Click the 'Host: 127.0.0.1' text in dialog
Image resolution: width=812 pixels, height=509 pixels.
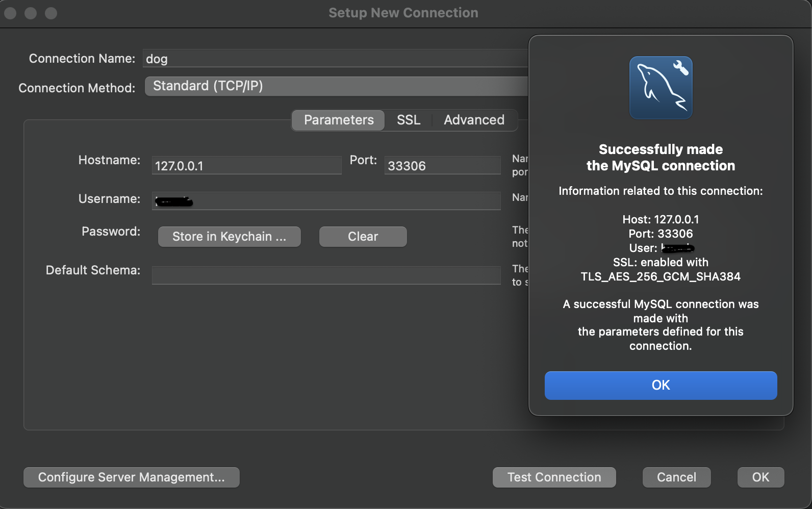(661, 219)
